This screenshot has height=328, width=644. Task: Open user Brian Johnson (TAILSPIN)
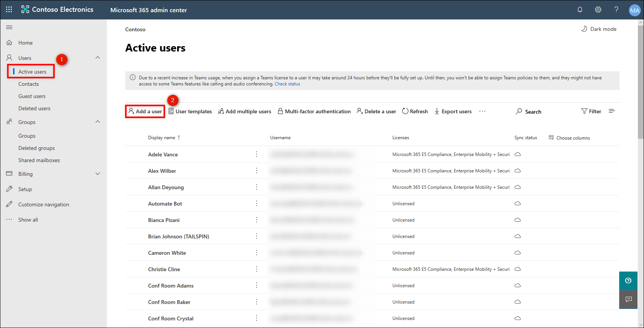click(x=179, y=236)
